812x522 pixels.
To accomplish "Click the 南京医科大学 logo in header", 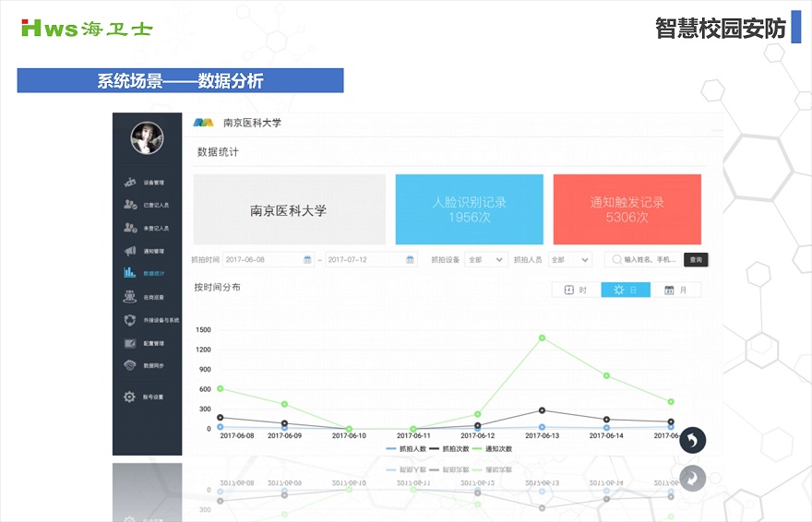I will (204, 123).
